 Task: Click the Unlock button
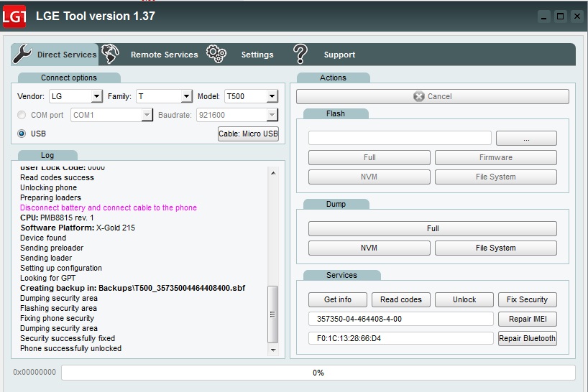464,299
